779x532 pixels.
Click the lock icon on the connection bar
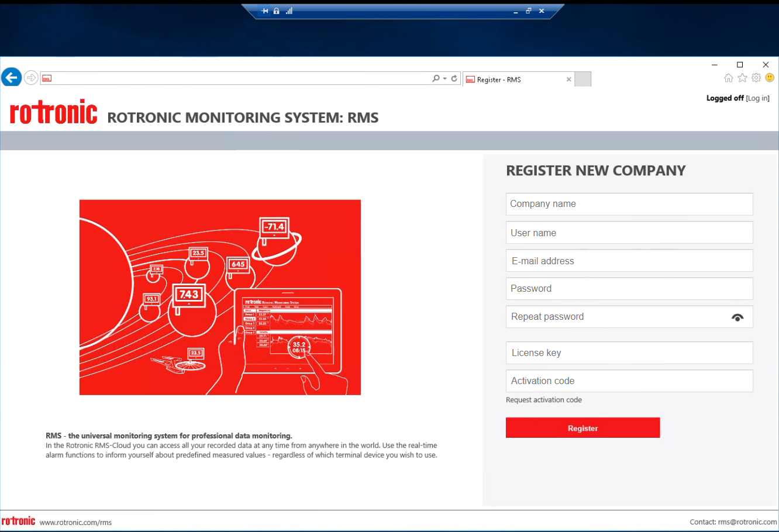pos(276,11)
